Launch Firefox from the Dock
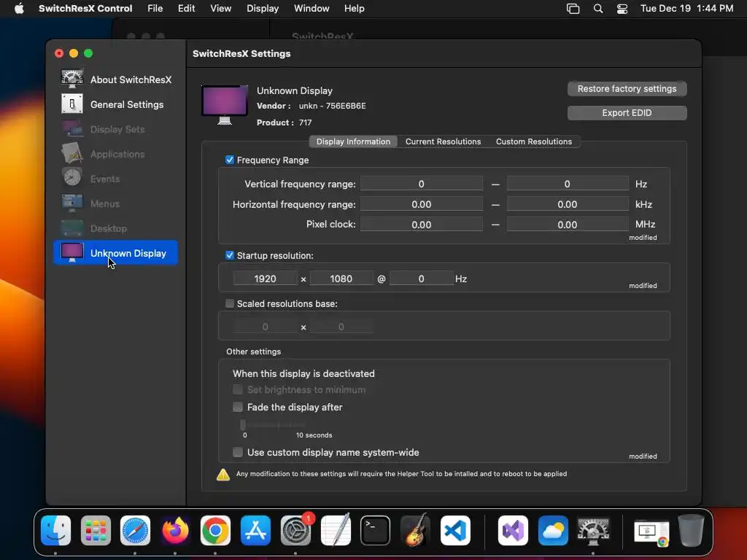 [175, 530]
